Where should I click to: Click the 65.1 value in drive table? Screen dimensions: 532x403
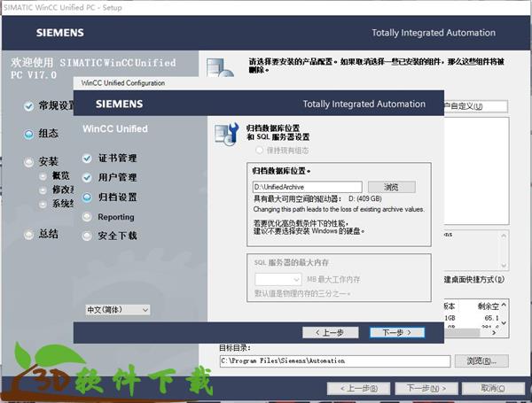(491, 318)
